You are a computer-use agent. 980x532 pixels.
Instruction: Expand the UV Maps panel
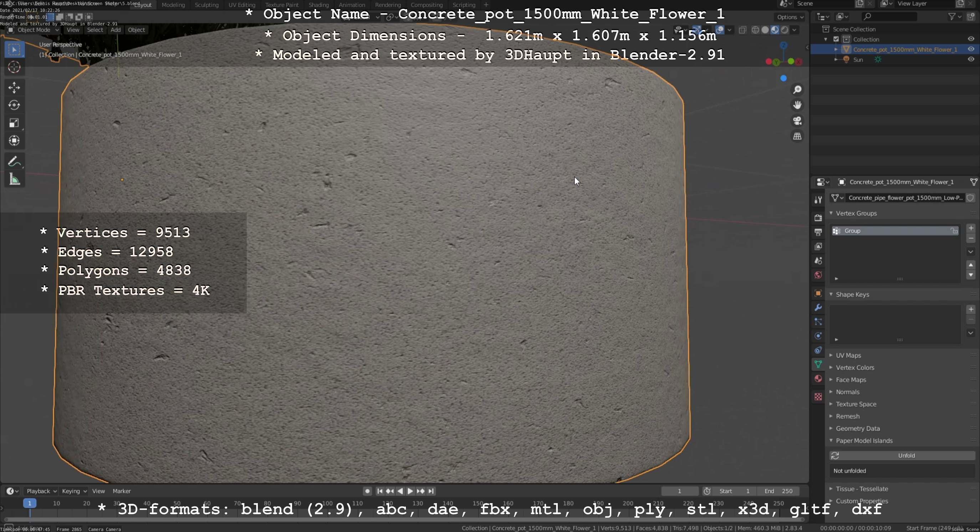pos(848,355)
